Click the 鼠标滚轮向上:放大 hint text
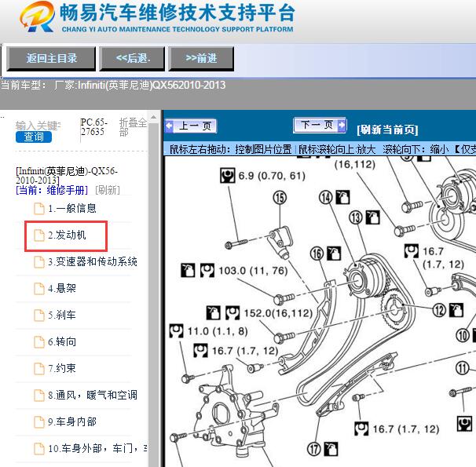 click(337, 149)
